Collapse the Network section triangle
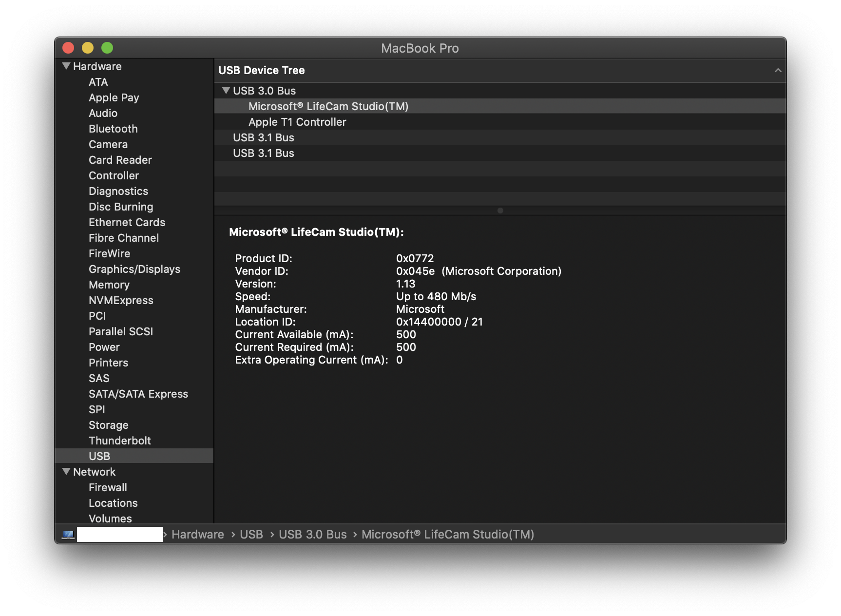Screen dimensions: 841x616 (66, 471)
